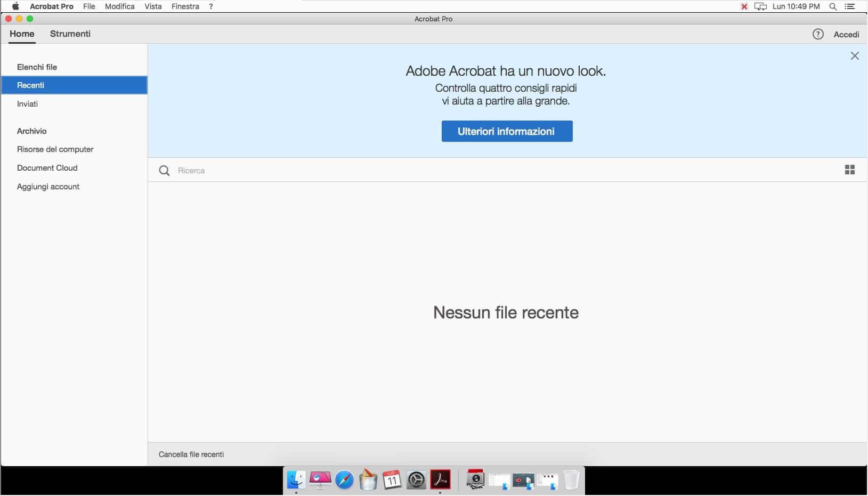
Task: Open the Apple menu
Action: click(x=15, y=6)
